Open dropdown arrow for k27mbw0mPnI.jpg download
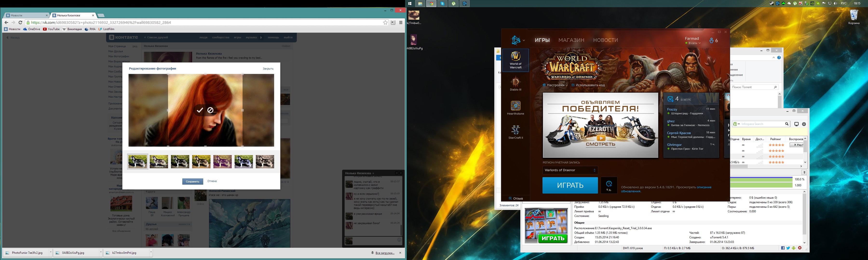This screenshot has height=260, width=868. [x=151, y=253]
